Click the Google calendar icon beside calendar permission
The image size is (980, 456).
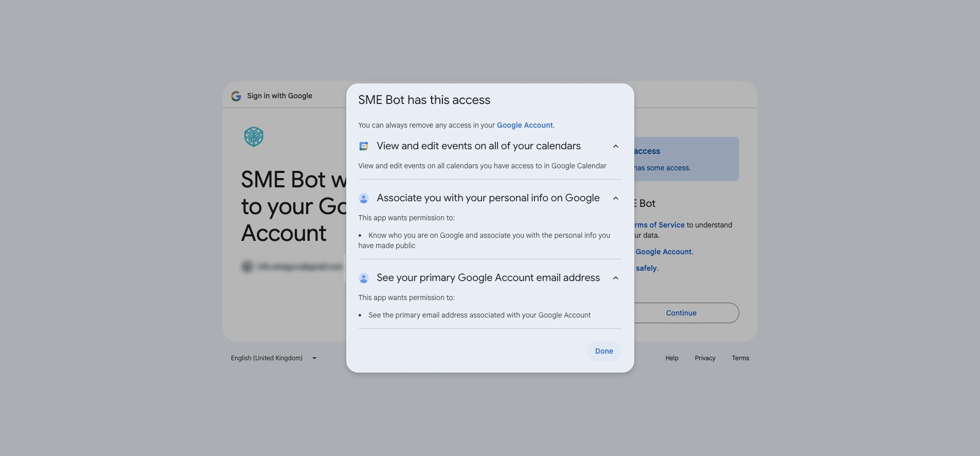tap(363, 146)
